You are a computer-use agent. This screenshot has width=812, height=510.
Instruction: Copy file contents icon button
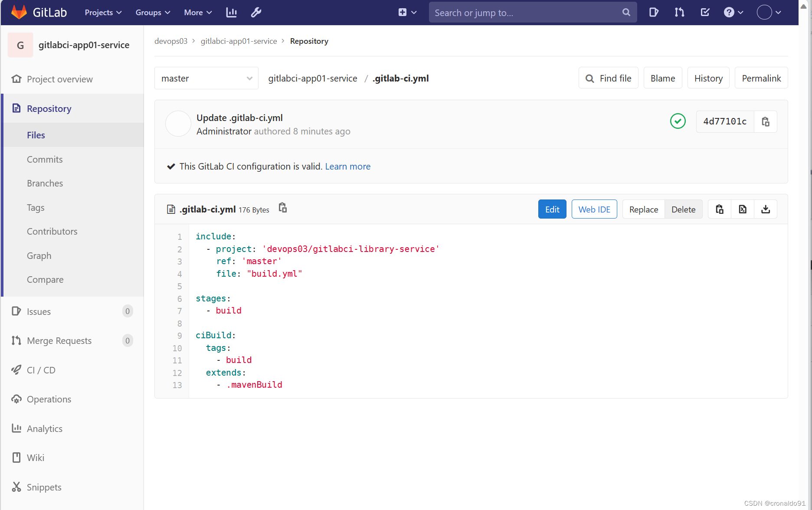tap(720, 209)
